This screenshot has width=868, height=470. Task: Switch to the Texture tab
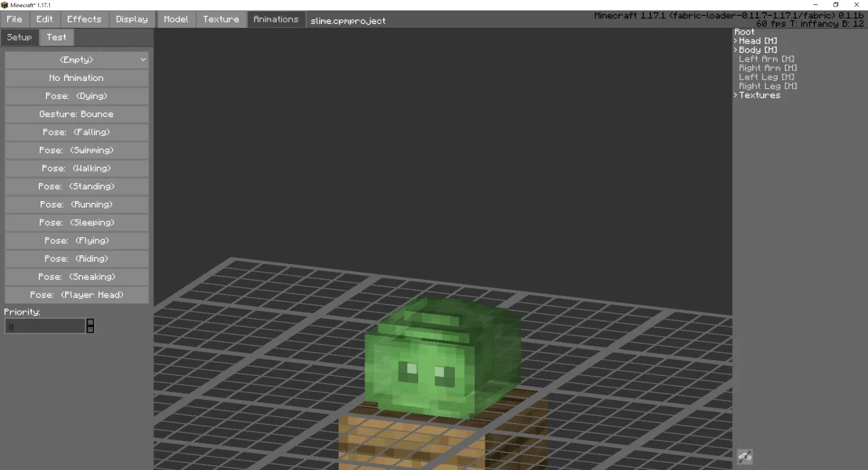pyautogui.click(x=221, y=19)
